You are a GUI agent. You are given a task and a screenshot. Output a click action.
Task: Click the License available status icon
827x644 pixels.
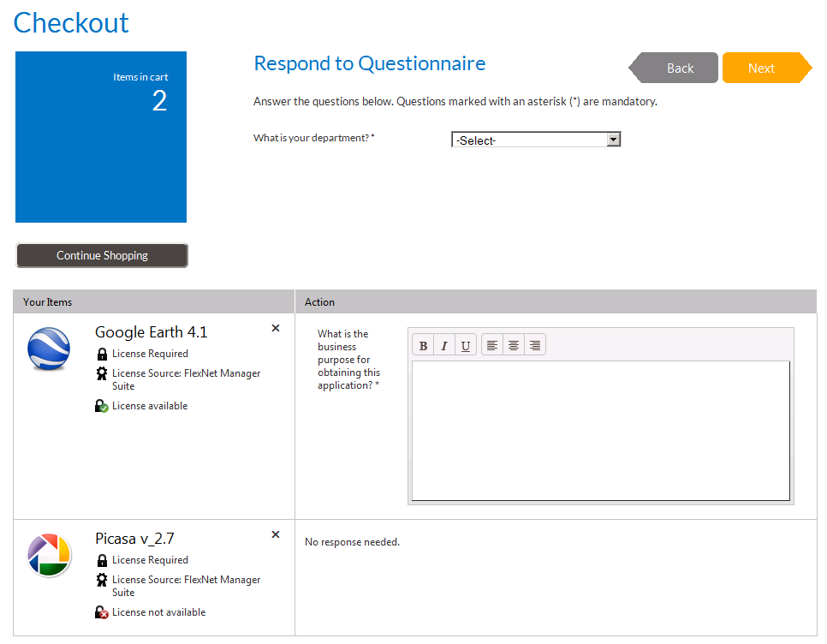pos(102,406)
